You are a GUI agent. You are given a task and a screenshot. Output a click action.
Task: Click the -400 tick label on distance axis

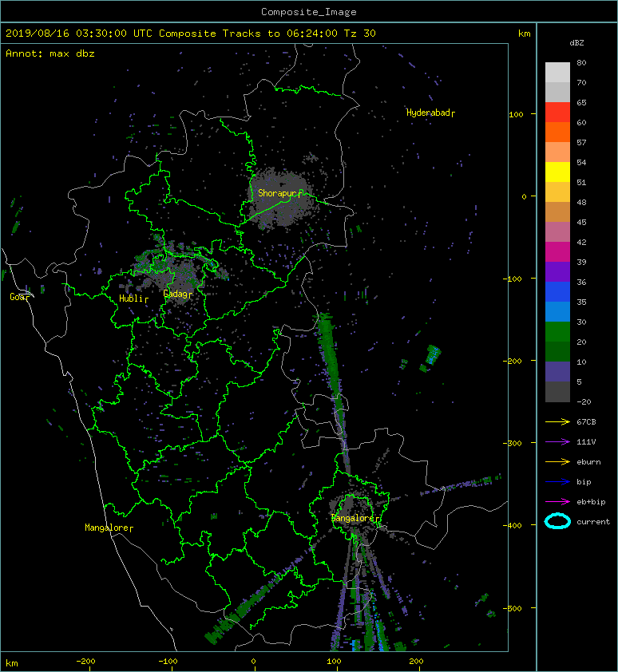pyautogui.click(x=512, y=525)
